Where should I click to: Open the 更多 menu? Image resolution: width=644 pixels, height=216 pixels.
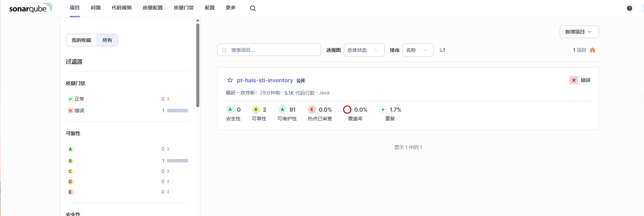tap(230, 8)
